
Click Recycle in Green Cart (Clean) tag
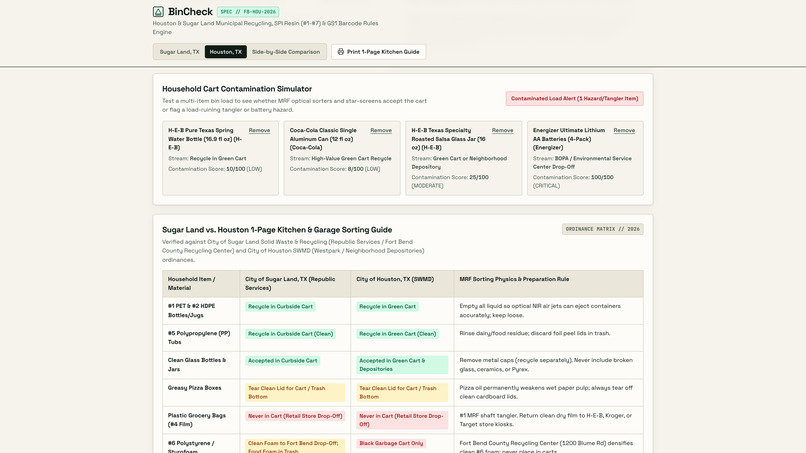click(x=397, y=334)
